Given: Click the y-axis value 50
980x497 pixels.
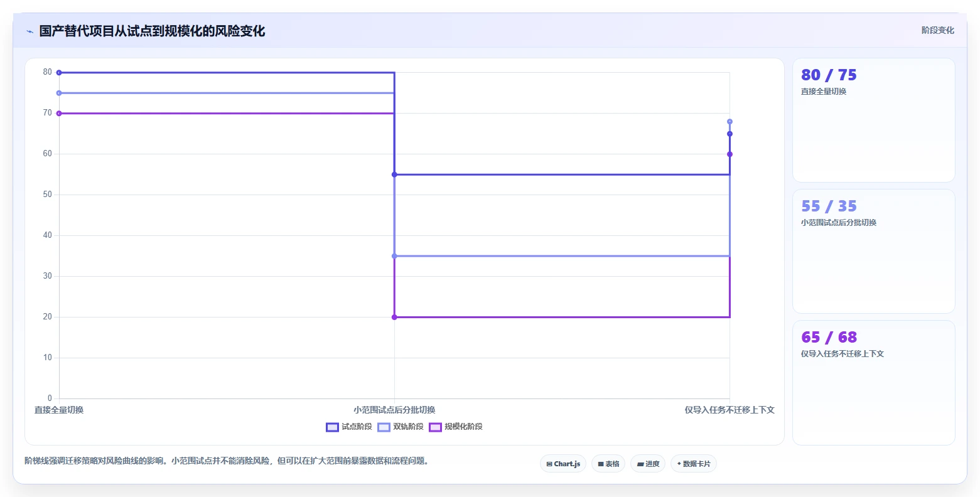Looking at the screenshot, I should point(48,195).
